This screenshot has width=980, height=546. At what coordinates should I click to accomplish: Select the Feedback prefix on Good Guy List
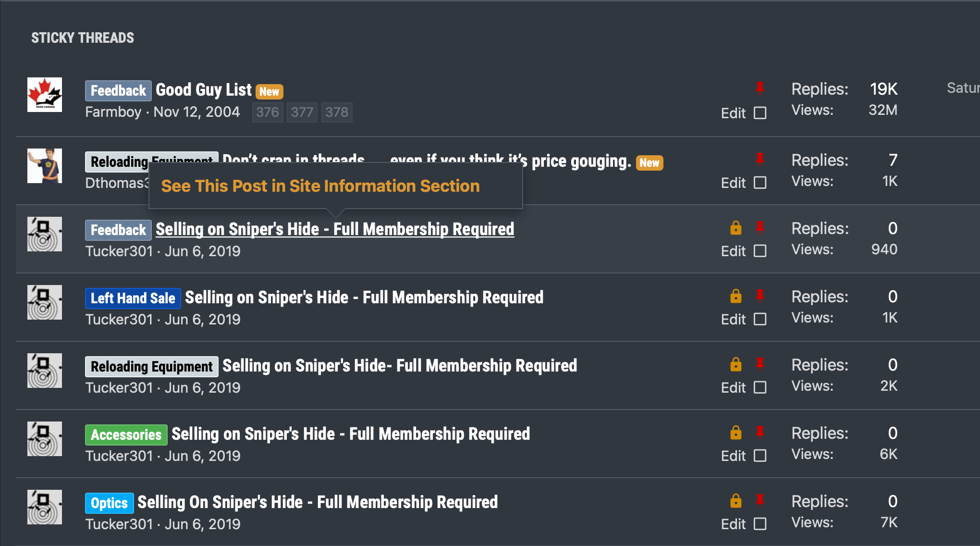pyautogui.click(x=118, y=90)
